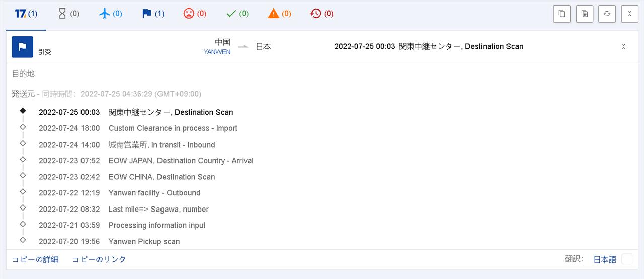Screen dimensions: 644x279
Task: Select header status '関東中継センター, Destination Scan'
Action: coord(461,46)
